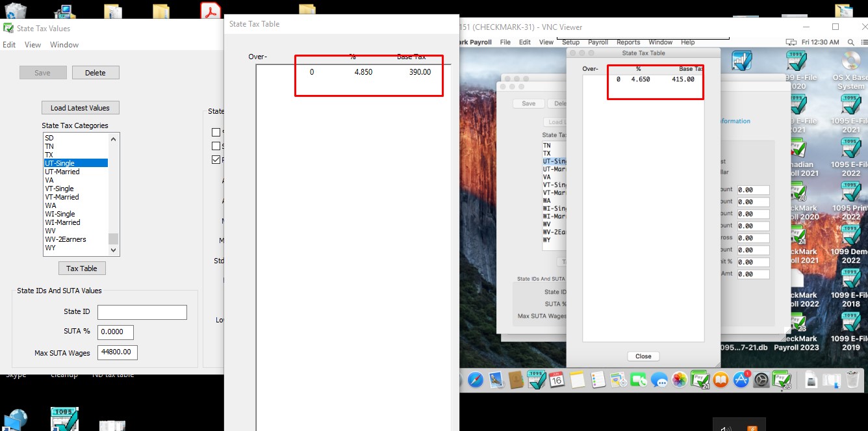868x431 pixels.
Task: Click SUTA % field showing 0.0000
Action: (x=116, y=332)
